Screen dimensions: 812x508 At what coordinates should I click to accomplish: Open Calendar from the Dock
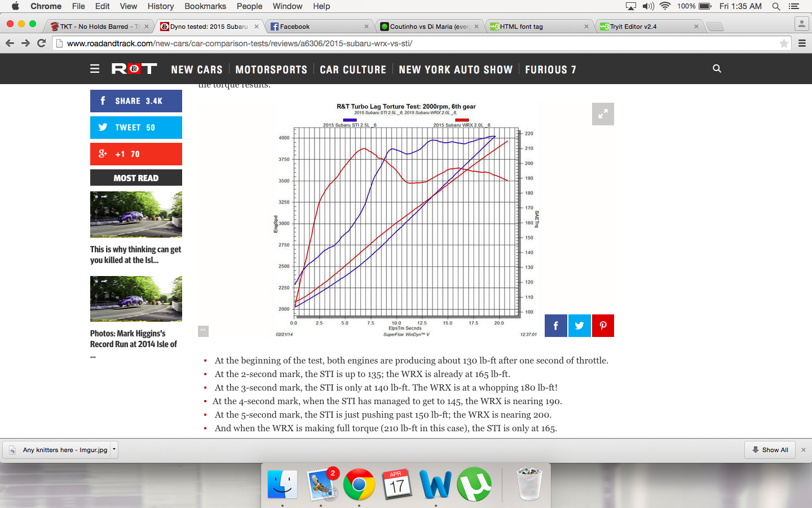397,484
